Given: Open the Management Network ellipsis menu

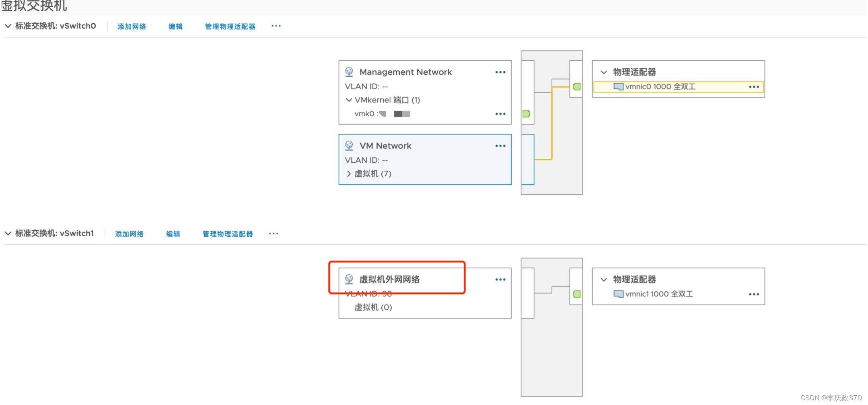Looking at the screenshot, I should click(500, 72).
